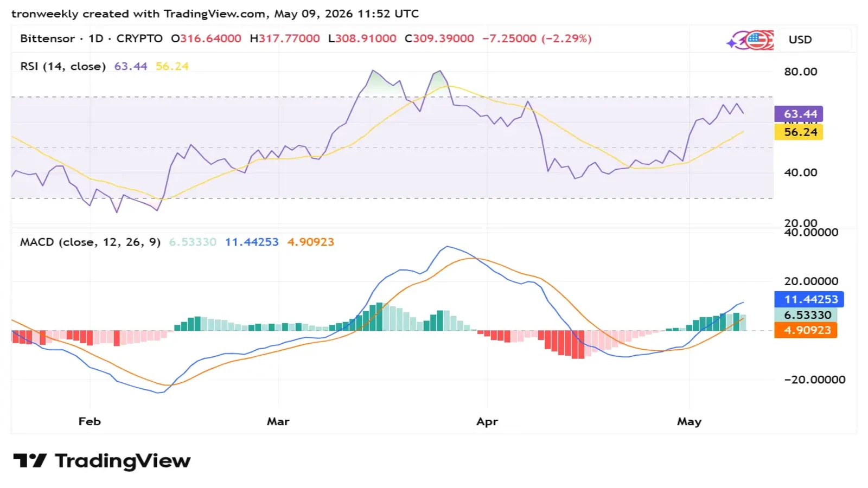This screenshot has width=868, height=488.
Task: Click the Apr label on time axis
Action: point(487,421)
